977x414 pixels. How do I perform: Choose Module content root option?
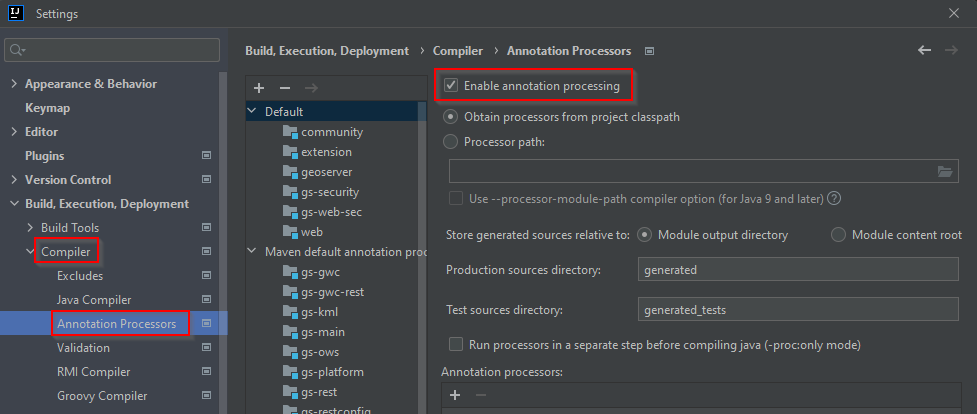click(839, 235)
